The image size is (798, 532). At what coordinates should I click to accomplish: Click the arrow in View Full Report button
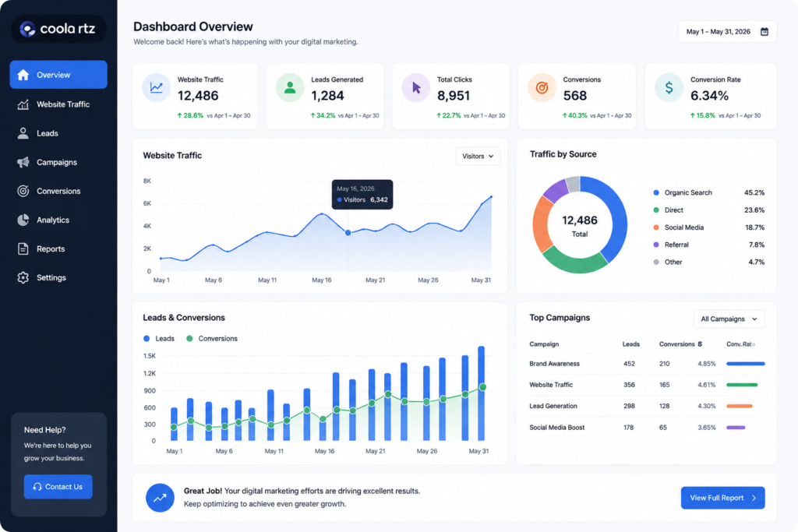tap(754, 498)
